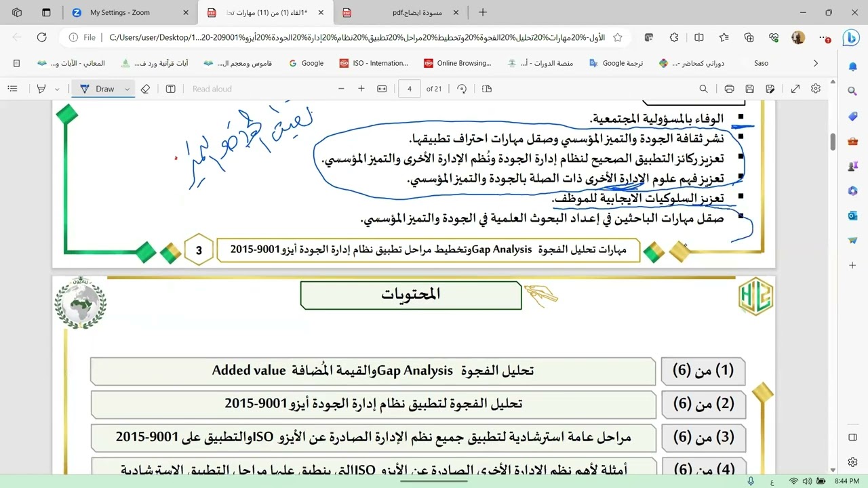Open the Favorites list

point(724,38)
